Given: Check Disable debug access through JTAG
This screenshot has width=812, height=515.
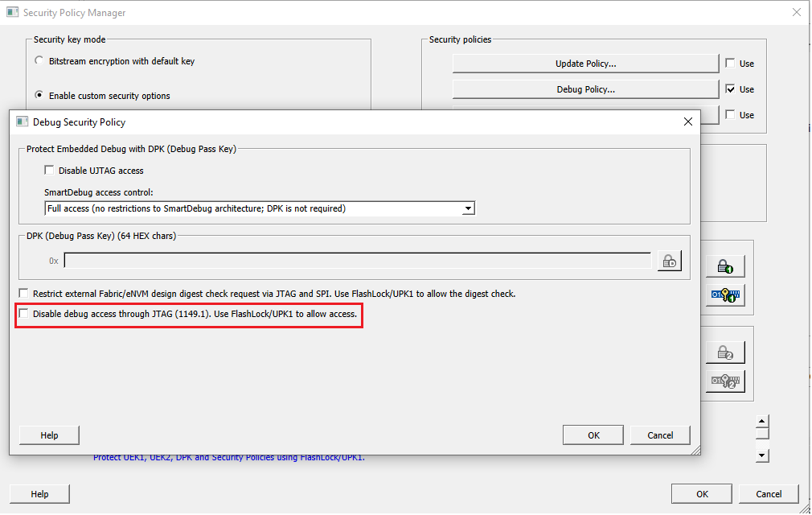Looking at the screenshot, I should pyautogui.click(x=24, y=314).
